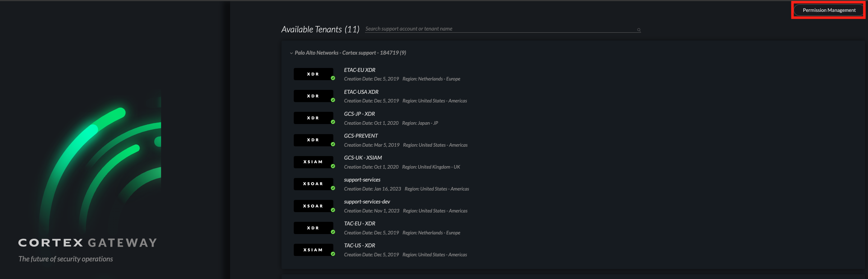Select the TAC-EU - XDR tenant name

point(360,224)
